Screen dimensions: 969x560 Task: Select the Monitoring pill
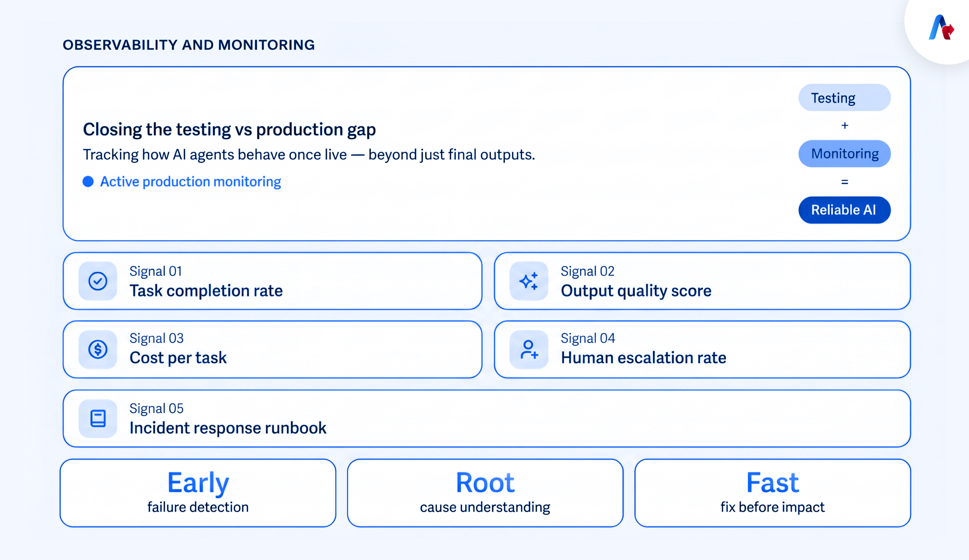[844, 154]
